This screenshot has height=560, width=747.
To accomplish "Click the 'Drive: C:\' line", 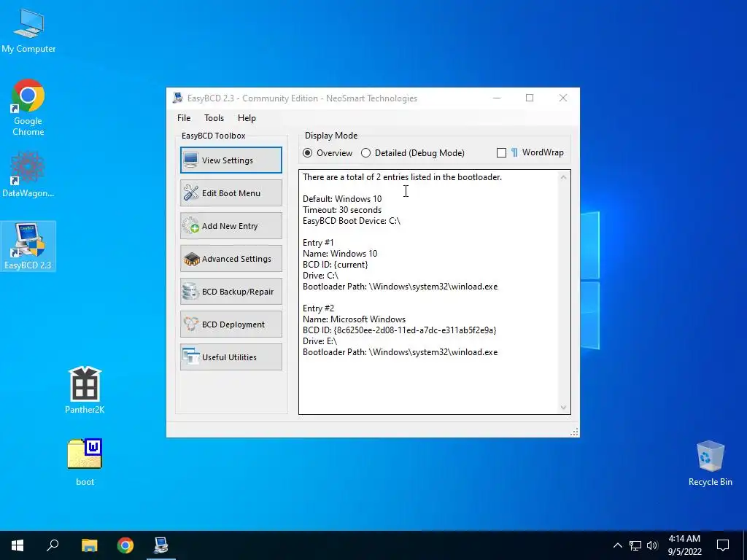I will pos(320,276).
